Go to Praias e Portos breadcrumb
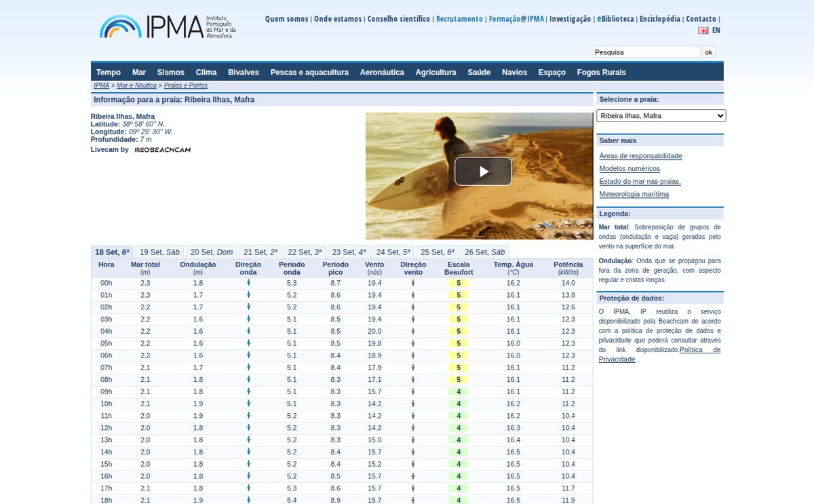The height and width of the screenshot is (504, 814). (186, 85)
